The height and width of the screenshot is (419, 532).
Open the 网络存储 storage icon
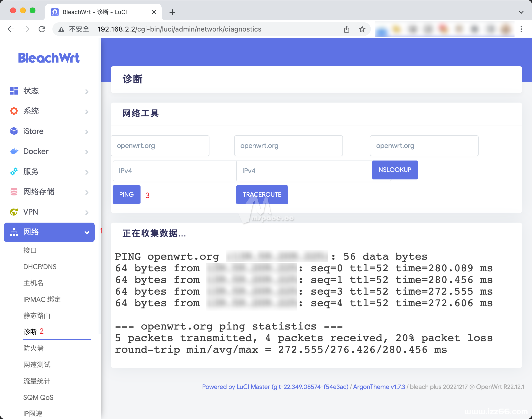14,192
